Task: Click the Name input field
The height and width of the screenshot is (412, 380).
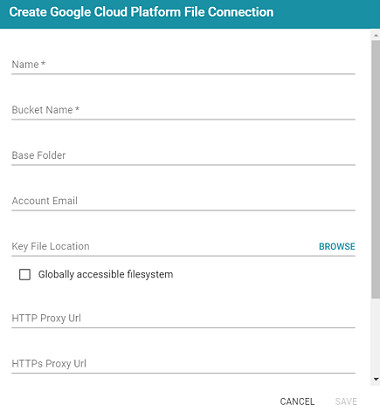Action: 183,64
